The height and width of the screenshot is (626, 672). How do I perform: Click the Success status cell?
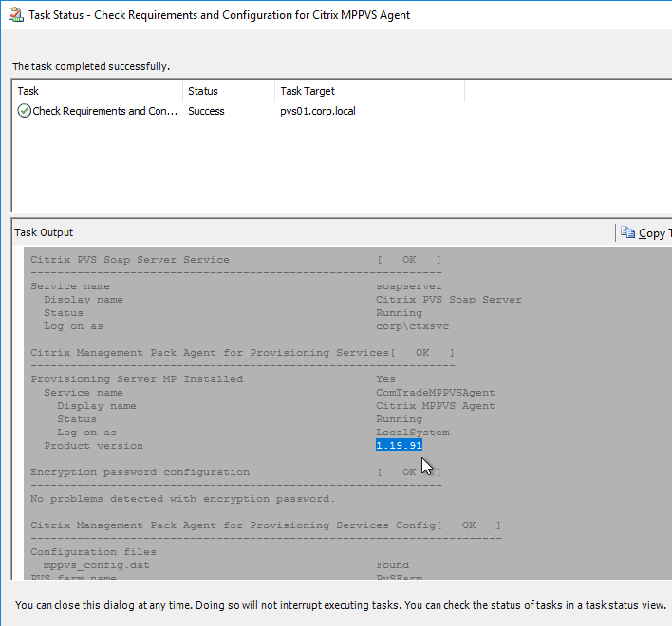(x=206, y=111)
